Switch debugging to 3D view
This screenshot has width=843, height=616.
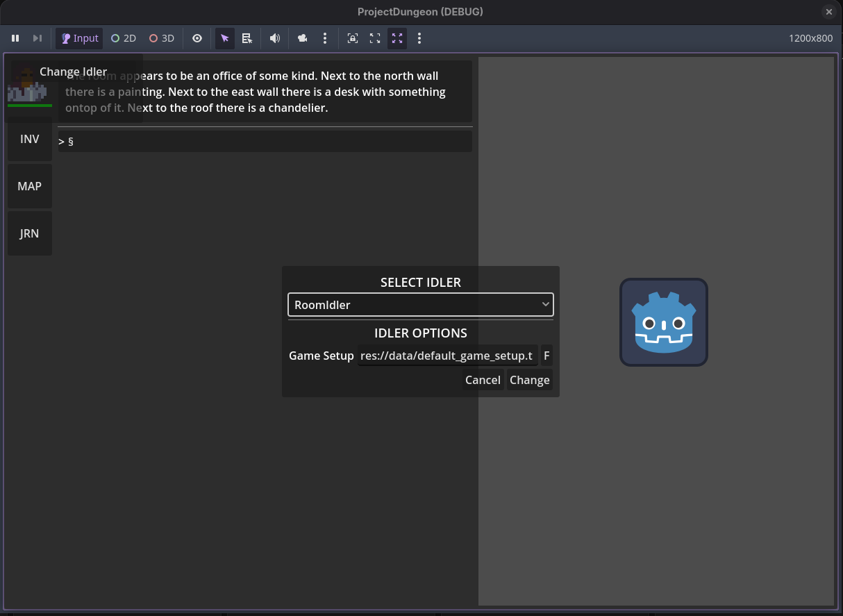(161, 38)
